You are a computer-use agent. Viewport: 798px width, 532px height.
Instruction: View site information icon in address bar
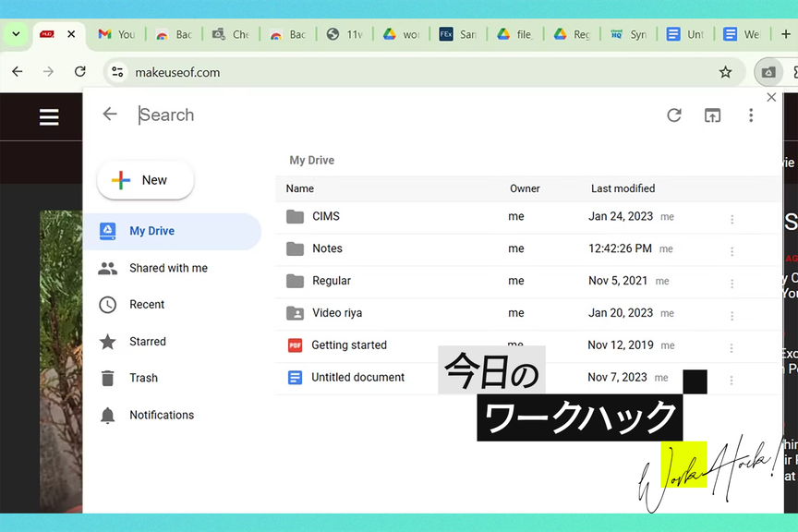(x=116, y=72)
